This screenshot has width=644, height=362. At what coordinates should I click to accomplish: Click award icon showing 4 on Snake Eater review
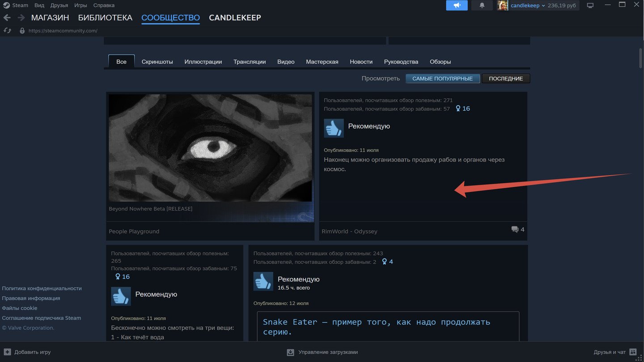(x=384, y=262)
